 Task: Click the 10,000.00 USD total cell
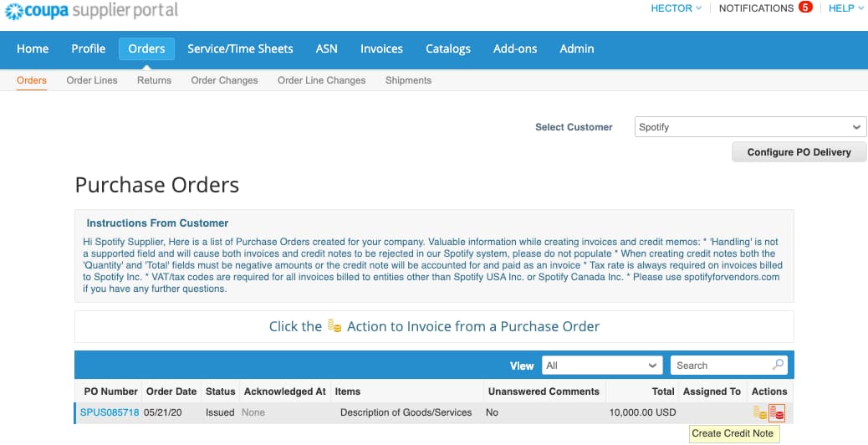(642, 412)
